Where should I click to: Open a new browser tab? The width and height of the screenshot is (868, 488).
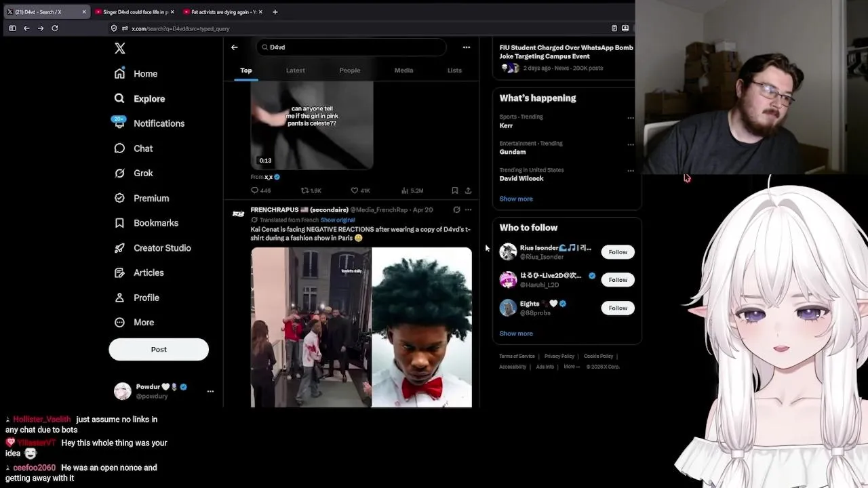[275, 12]
